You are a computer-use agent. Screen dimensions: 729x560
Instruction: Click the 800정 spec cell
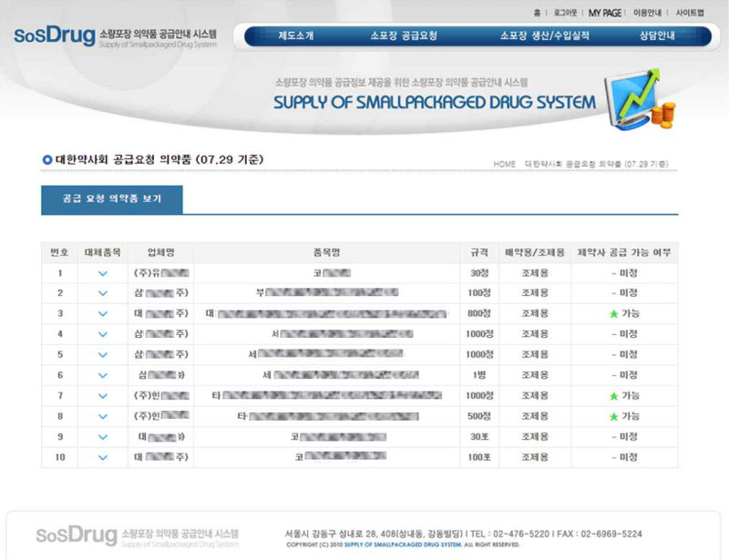click(x=479, y=314)
